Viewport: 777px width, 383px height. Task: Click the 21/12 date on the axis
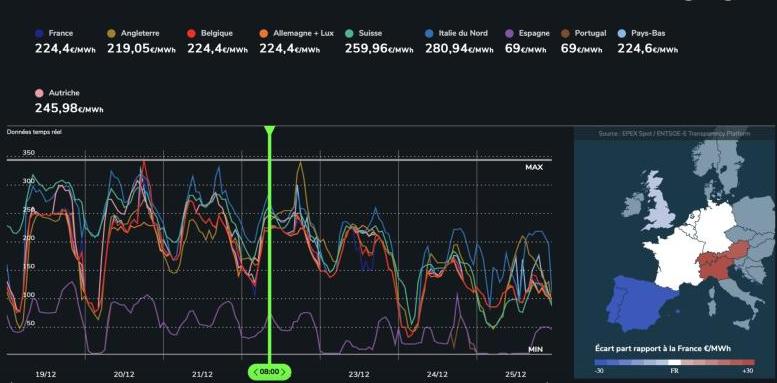pos(202,374)
